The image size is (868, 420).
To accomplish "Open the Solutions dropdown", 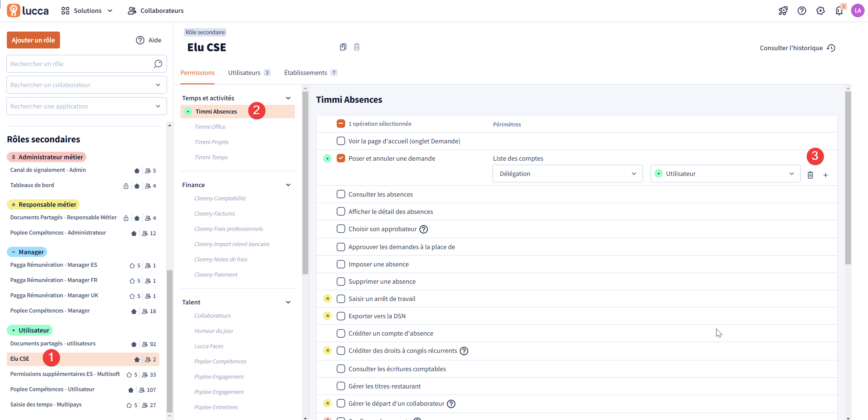I will pos(87,11).
